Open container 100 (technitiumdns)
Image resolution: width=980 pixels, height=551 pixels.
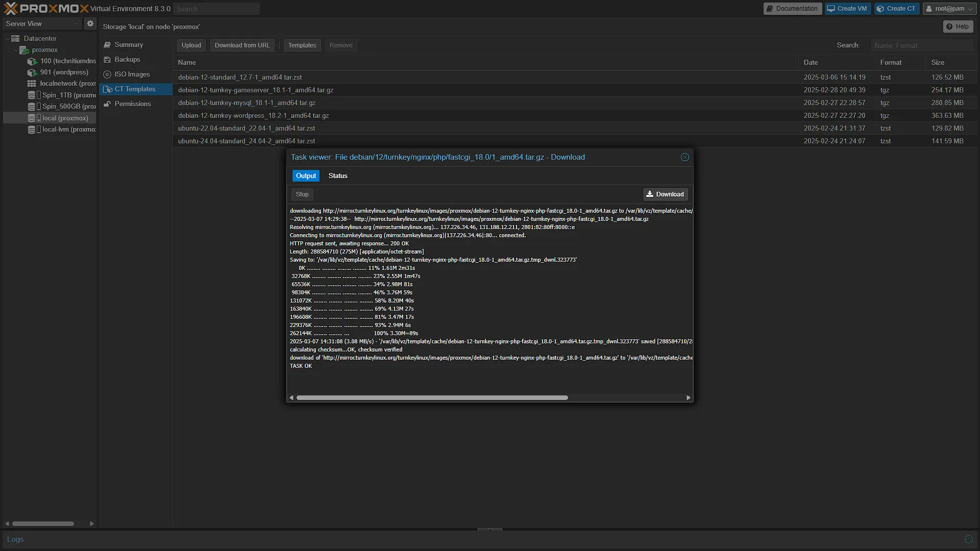(62, 61)
